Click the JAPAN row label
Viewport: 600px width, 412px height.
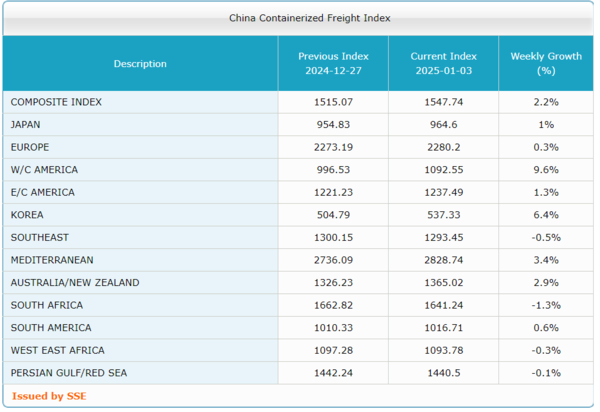click(26, 125)
